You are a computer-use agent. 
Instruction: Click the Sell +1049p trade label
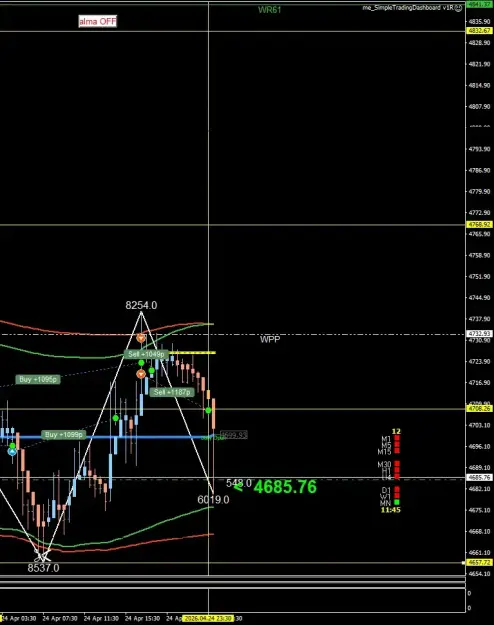click(146, 354)
